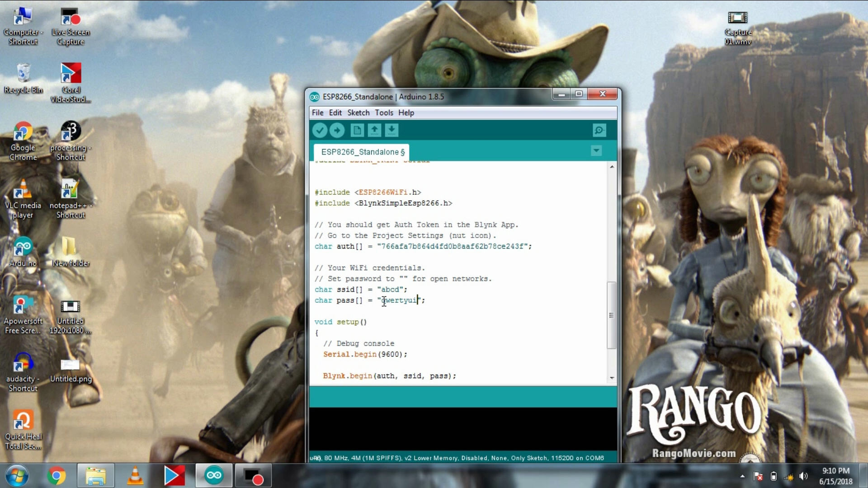Open the Windows Start menu orb

[17, 476]
